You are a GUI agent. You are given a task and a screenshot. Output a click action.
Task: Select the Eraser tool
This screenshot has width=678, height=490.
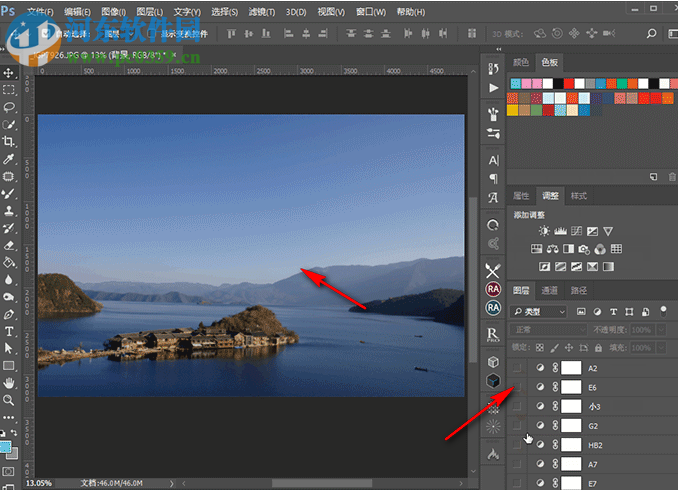[9, 245]
